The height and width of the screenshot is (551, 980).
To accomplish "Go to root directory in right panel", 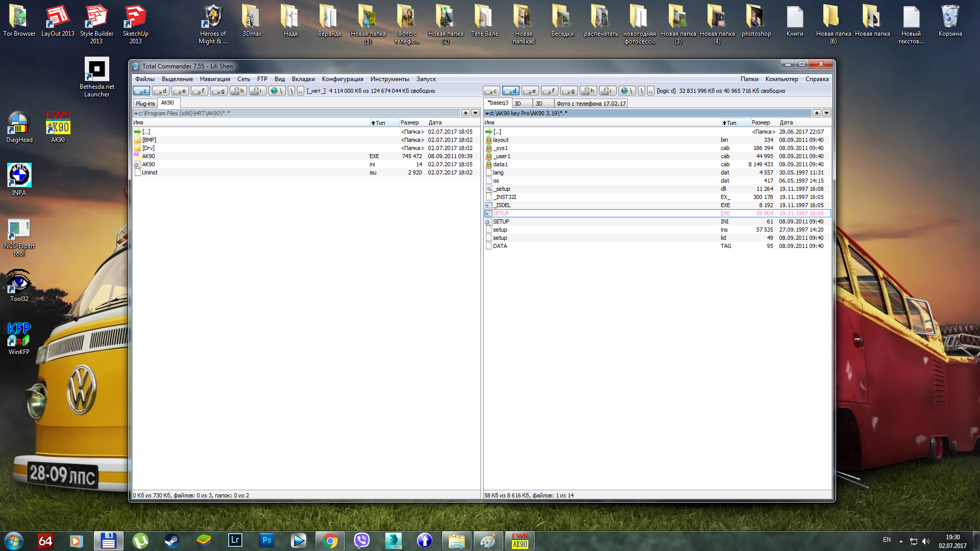I will tap(642, 91).
